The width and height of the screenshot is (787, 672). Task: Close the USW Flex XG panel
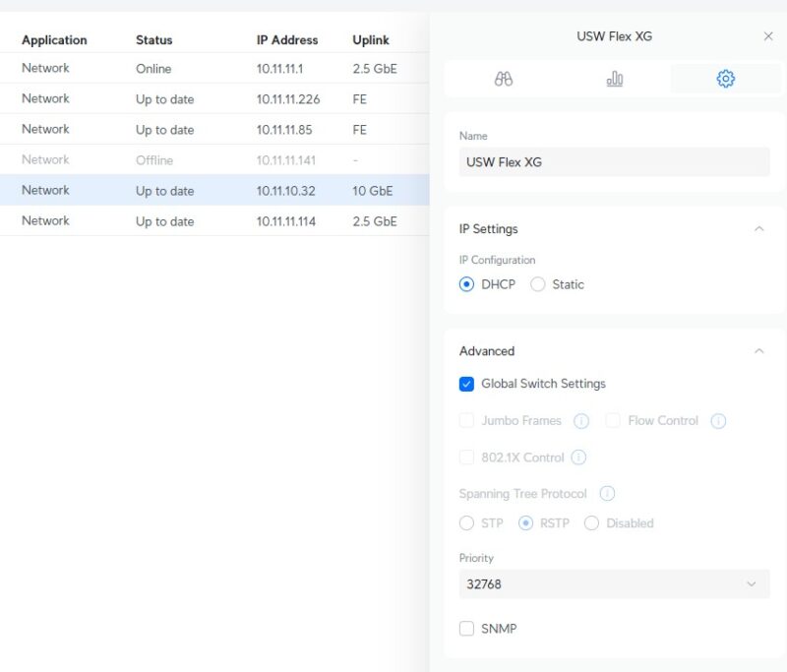tap(769, 35)
